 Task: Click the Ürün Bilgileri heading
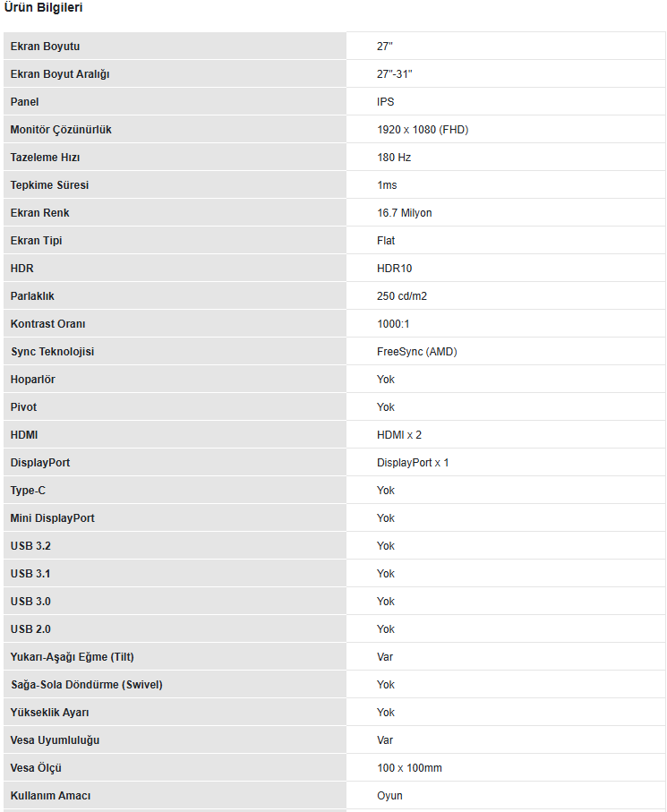click(x=45, y=8)
